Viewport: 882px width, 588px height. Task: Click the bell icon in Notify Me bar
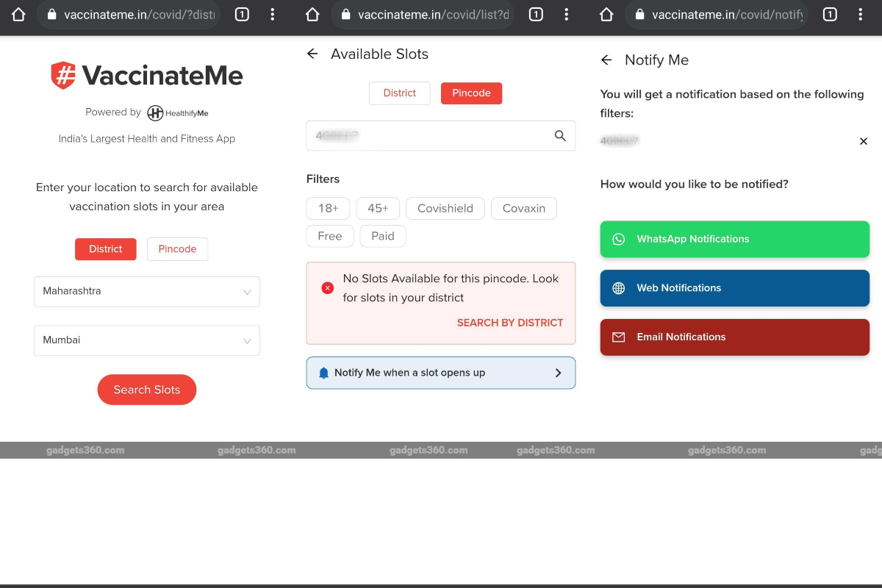coord(324,373)
